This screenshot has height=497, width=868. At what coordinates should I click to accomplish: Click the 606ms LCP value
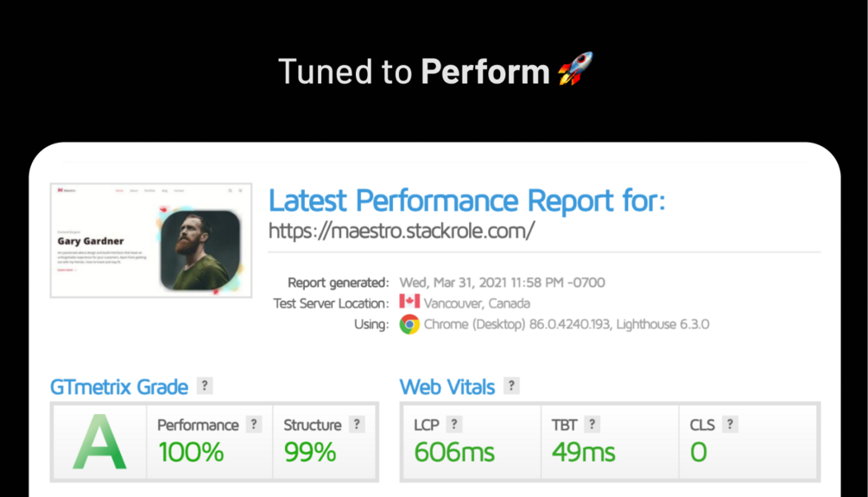tap(454, 452)
